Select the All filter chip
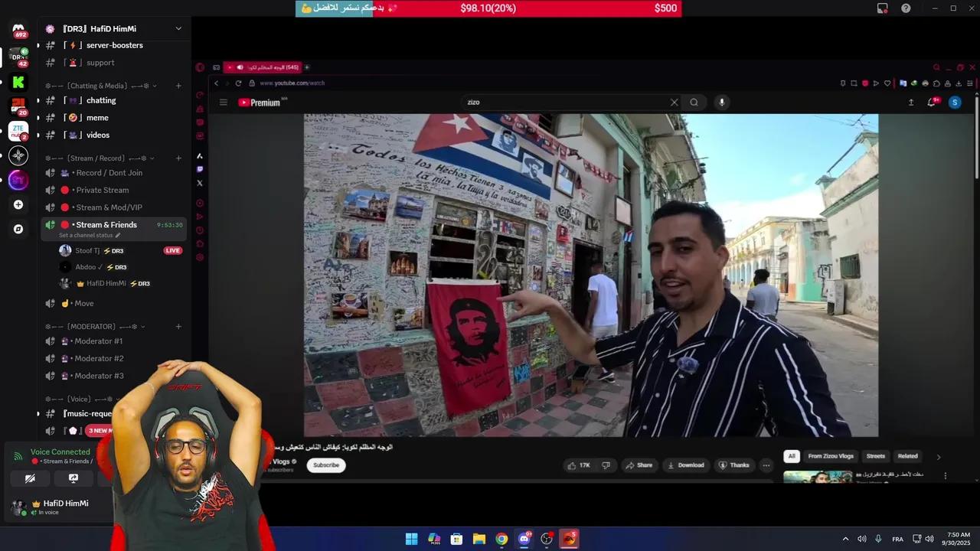 click(792, 456)
